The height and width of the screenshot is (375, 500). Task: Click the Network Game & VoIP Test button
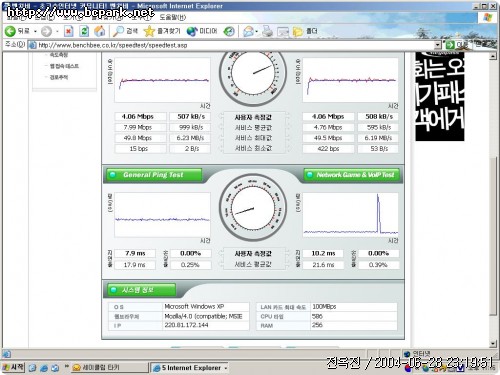pyautogui.click(x=352, y=175)
